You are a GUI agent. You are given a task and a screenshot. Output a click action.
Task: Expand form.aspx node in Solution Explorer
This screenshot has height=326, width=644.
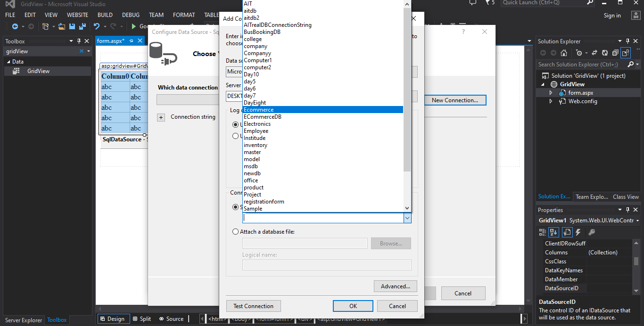point(551,93)
